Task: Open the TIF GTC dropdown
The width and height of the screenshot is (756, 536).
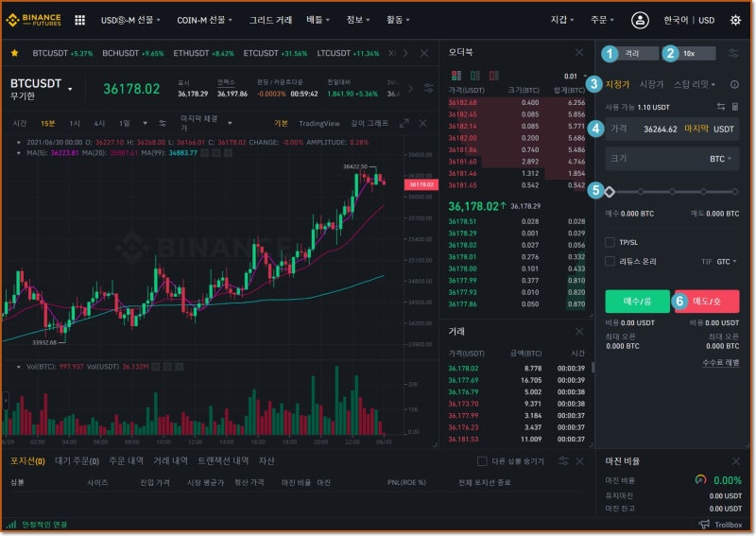Action: (726, 262)
